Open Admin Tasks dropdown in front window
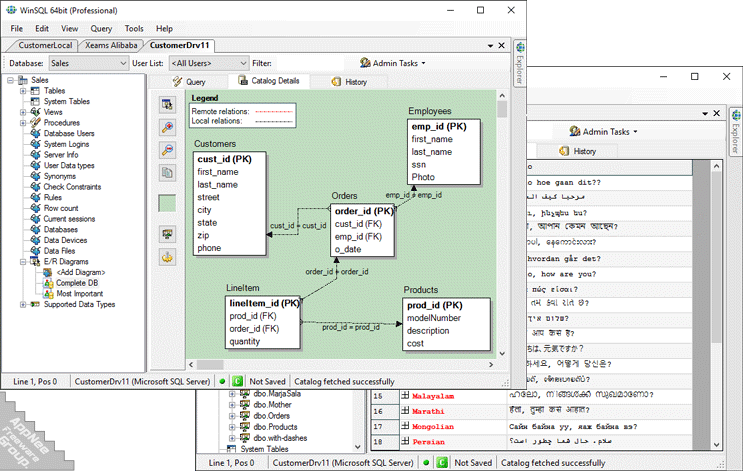Screen dimensions: 743x471 pos(393,63)
